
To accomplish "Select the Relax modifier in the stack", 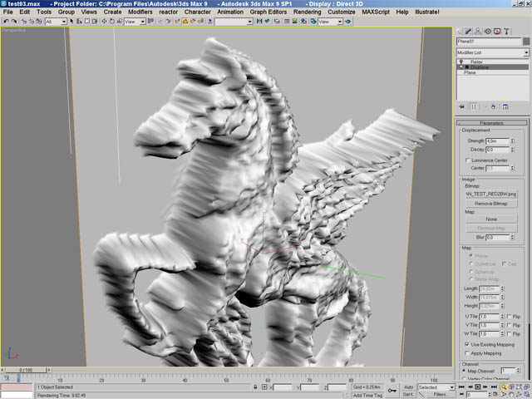I will [477, 62].
